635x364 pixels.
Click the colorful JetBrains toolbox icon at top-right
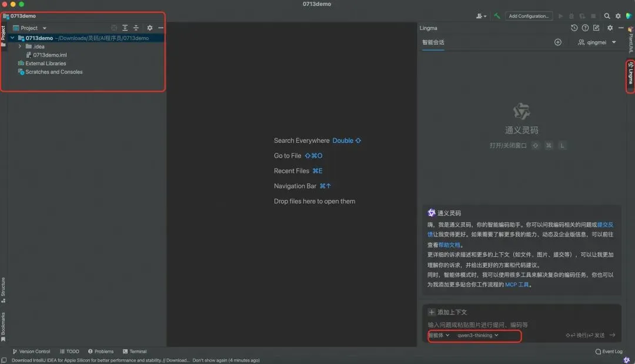coord(629,16)
